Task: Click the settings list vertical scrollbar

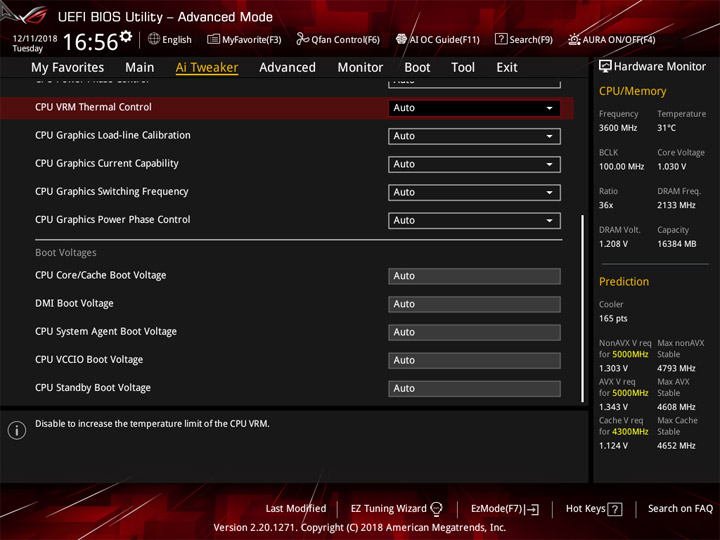Action: click(x=582, y=309)
